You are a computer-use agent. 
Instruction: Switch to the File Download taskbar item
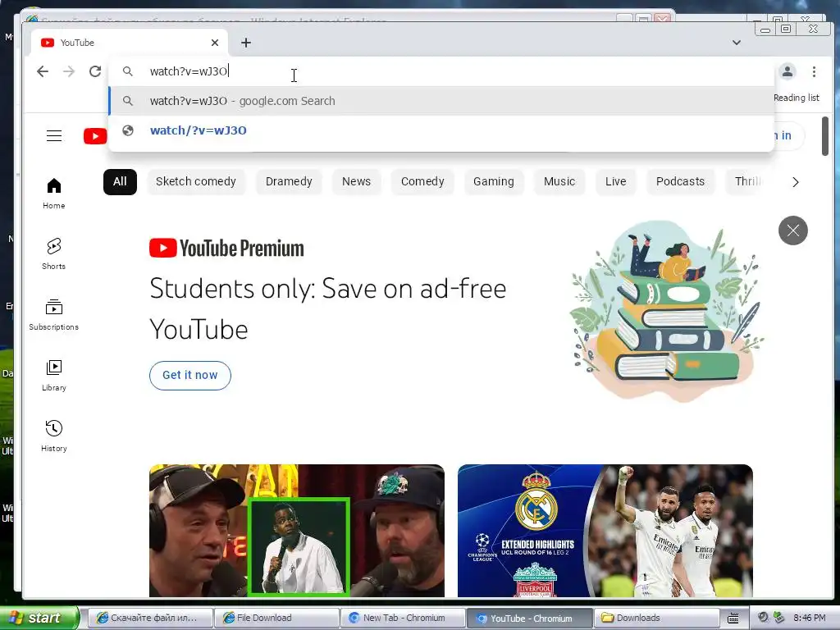pyautogui.click(x=276, y=618)
